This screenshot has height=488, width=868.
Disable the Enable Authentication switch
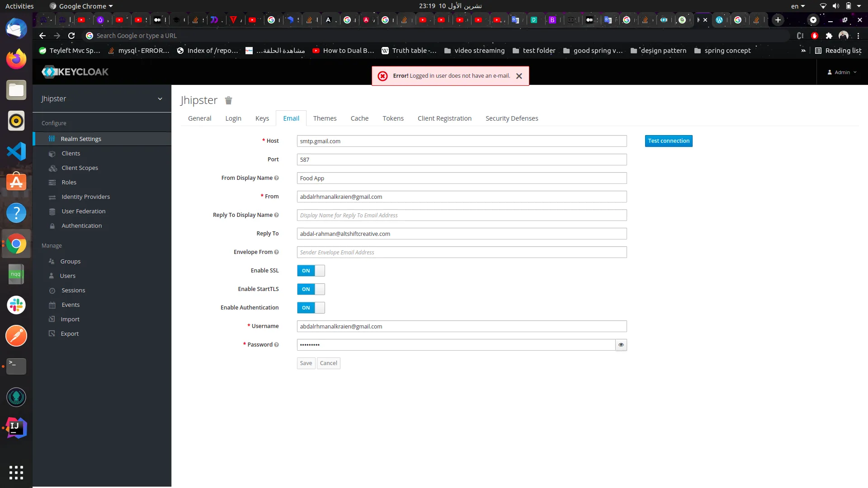coord(311,308)
